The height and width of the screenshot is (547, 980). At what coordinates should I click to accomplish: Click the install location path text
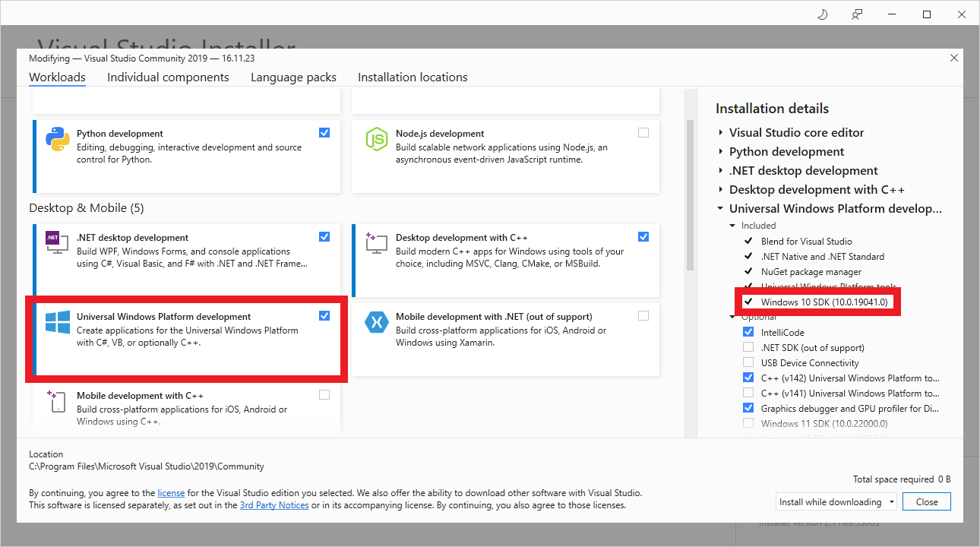[147, 466]
